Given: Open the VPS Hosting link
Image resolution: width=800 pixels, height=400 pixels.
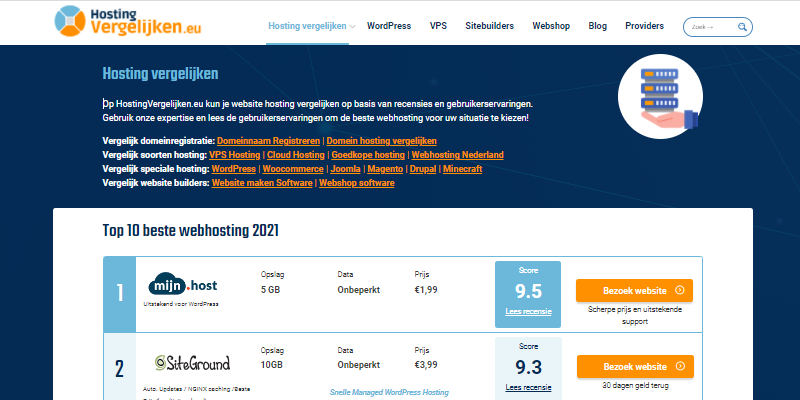Looking at the screenshot, I should pyautogui.click(x=235, y=155).
